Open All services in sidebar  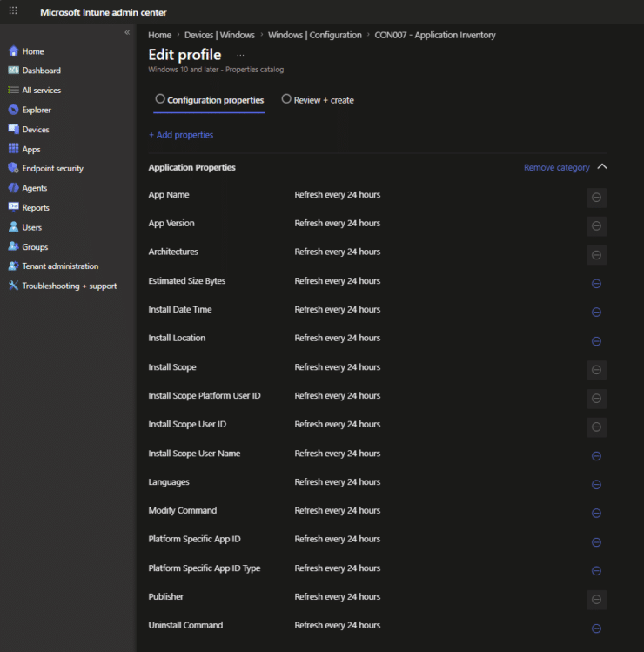(41, 91)
